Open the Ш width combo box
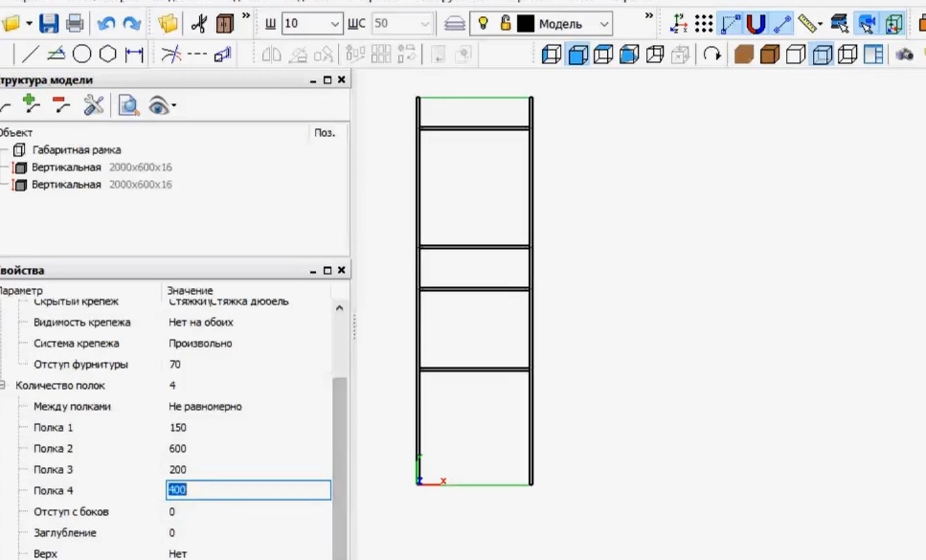926x560 pixels. 312,24
